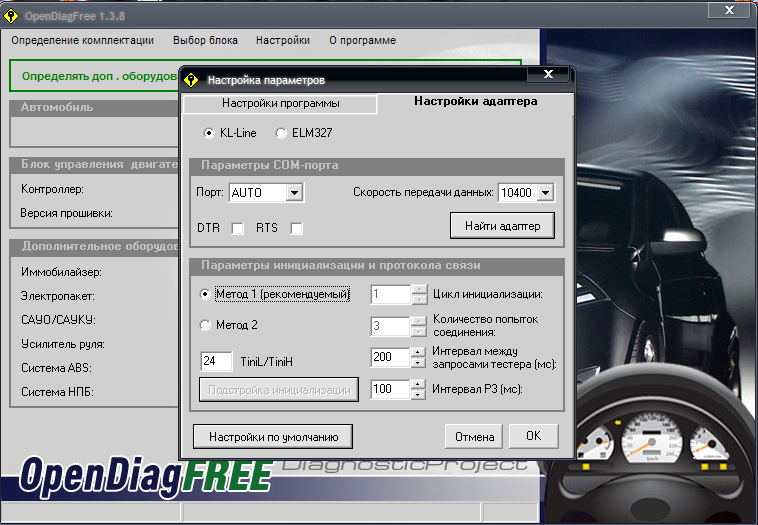Viewport: 758px width, 525px height.
Task: Confirm settings with OK button
Action: tap(534, 436)
